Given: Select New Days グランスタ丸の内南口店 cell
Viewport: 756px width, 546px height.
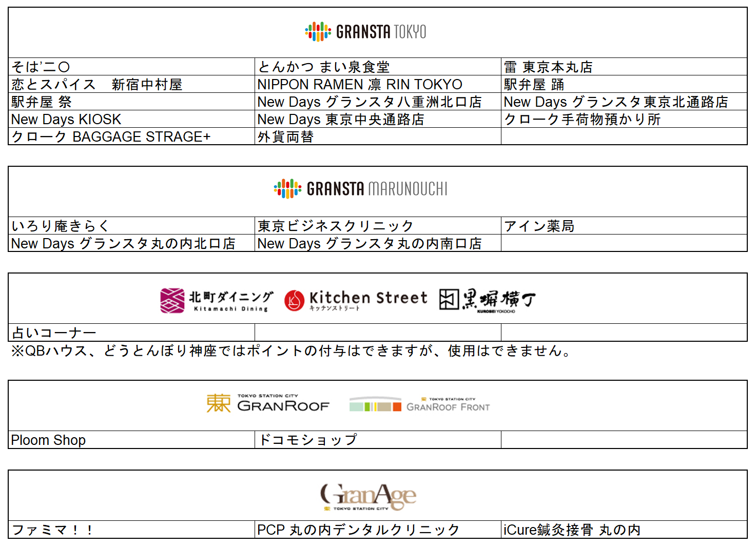Looking at the screenshot, I should [x=378, y=243].
